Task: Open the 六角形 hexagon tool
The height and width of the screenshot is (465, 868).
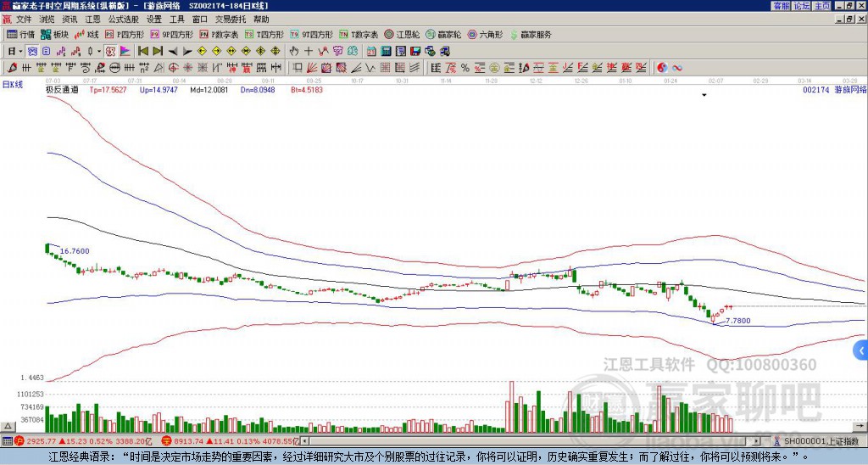Action: (x=485, y=34)
